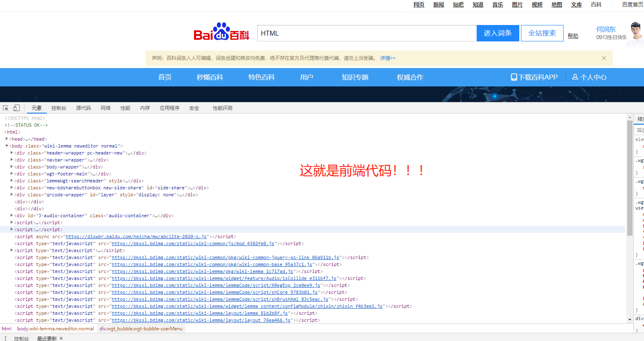Click the elements panel scroll-up arrow

pyautogui.click(x=630, y=117)
